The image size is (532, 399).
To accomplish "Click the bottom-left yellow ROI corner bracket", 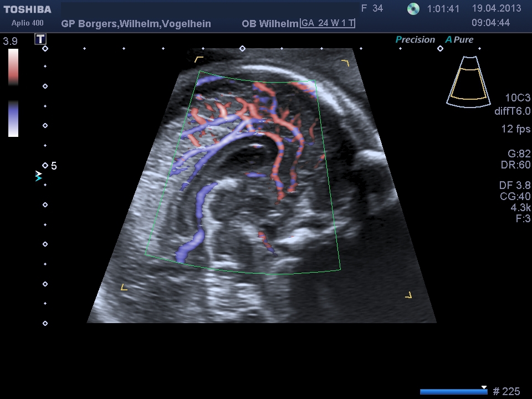I will click(x=124, y=287).
